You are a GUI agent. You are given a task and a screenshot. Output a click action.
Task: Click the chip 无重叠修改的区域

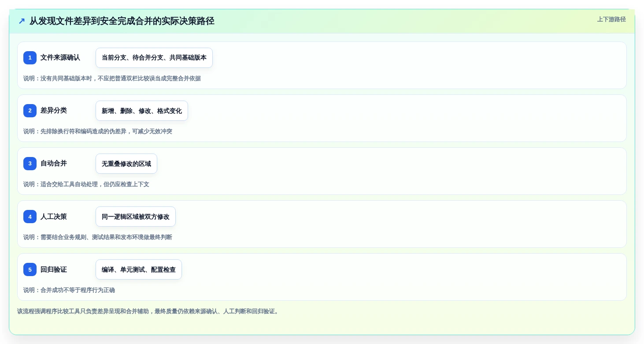click(x=126, y=164)
